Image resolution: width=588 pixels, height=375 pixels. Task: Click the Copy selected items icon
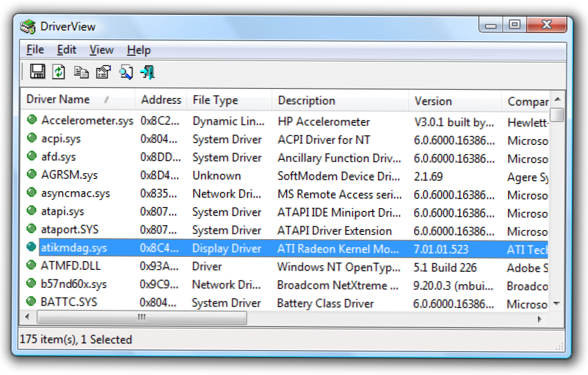(x=81, y=72)
